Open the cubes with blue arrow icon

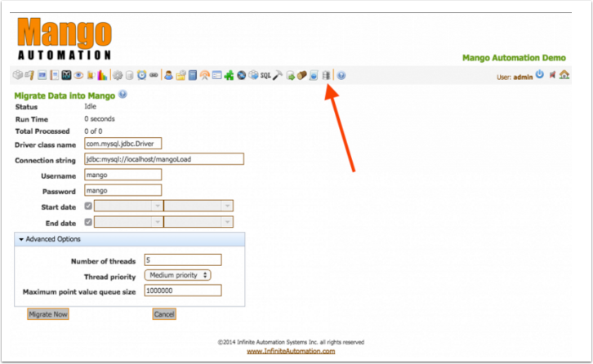point(253,75)
